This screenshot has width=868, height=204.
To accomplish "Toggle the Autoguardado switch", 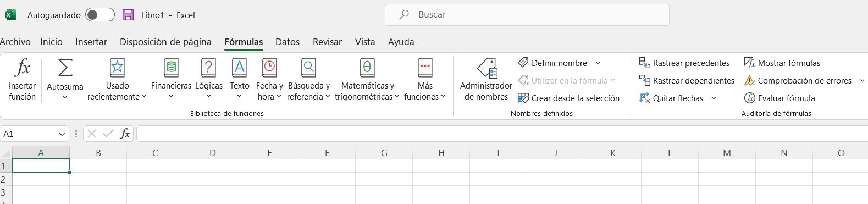I will [100, 15].
